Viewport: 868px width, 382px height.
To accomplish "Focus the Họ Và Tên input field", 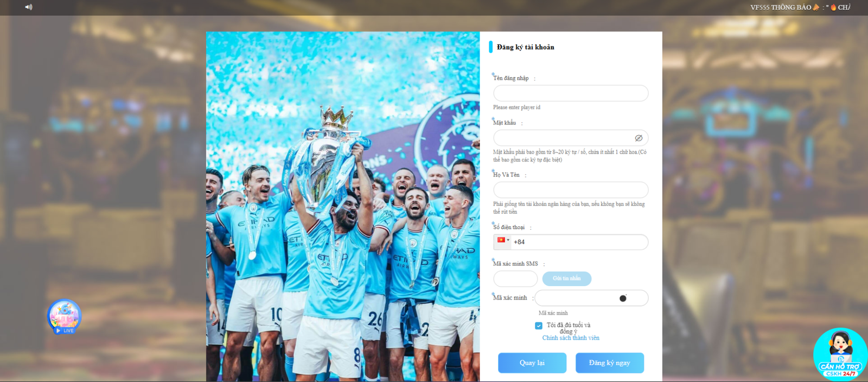I will (571, 190).
